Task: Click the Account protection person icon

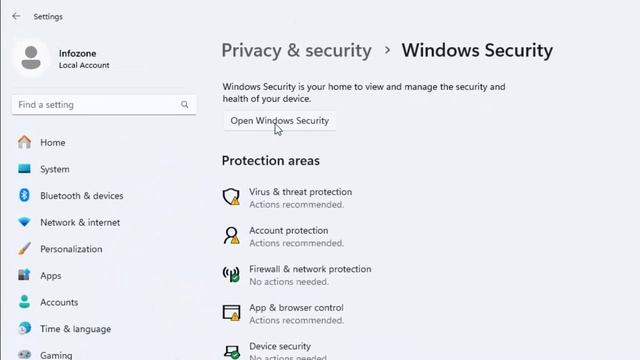Action: pyautogui.click(x=231, y=236)
